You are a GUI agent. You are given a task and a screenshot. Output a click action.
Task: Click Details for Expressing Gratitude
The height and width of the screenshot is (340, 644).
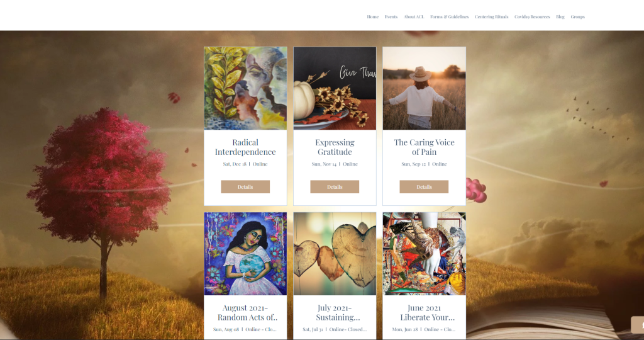click(x=335, y=186)
